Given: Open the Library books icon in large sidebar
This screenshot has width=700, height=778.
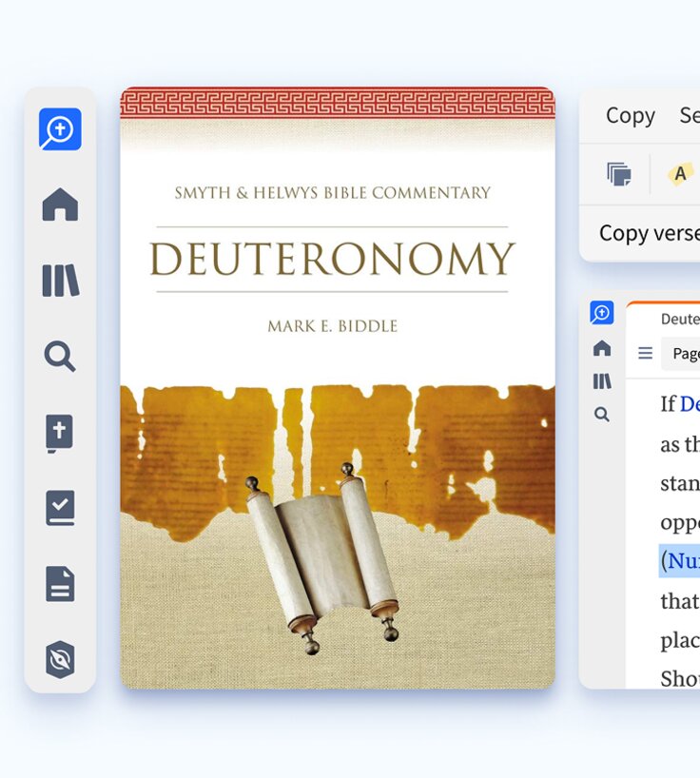Looking at the screenshot, I should coord(61,281).
